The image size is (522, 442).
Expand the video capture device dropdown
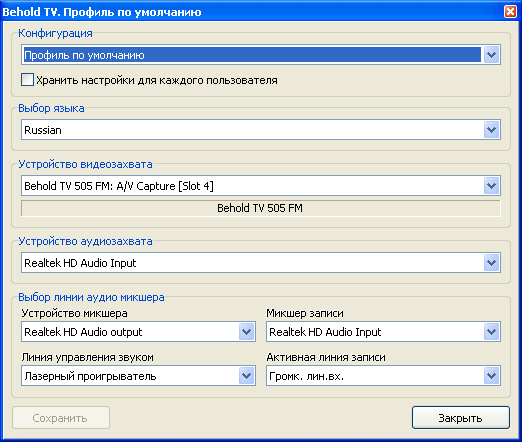261,186
